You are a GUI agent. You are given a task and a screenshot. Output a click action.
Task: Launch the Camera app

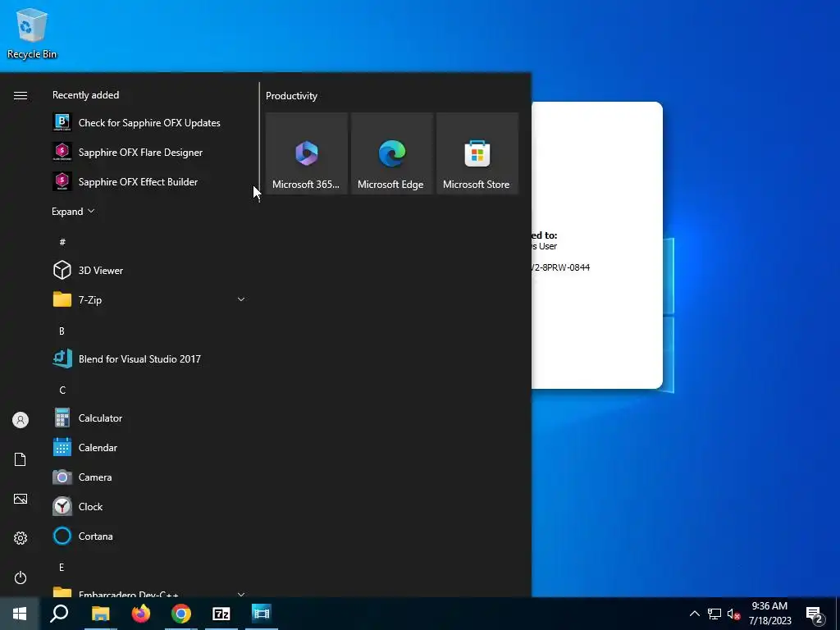pos(149,477)
